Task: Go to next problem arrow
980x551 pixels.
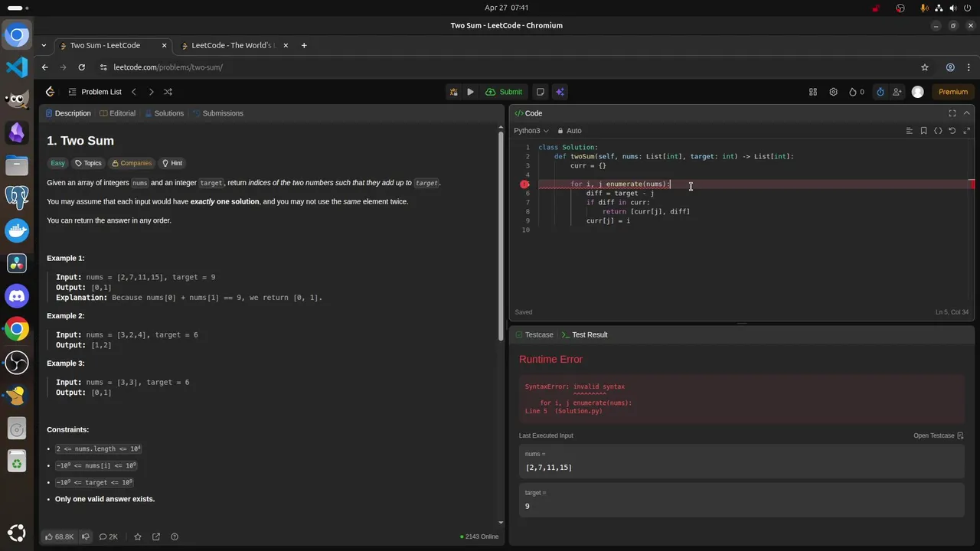Action: (x=151, y=92)
